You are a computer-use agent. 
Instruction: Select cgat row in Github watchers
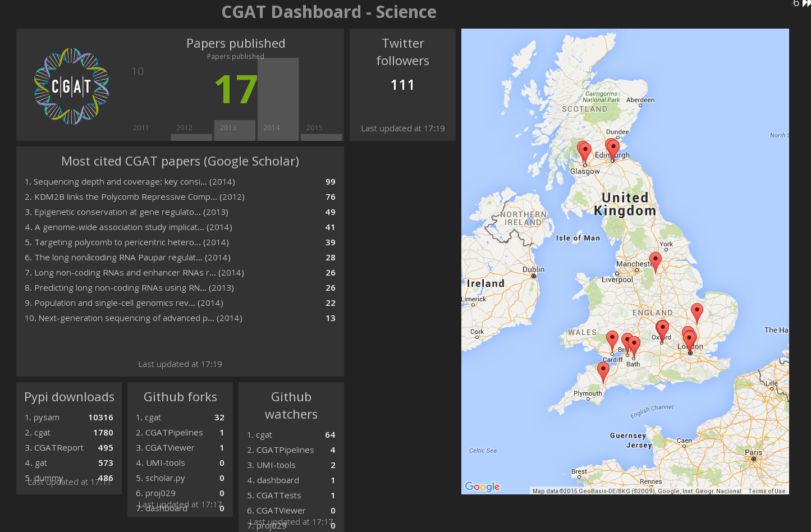tap(291, 435)
